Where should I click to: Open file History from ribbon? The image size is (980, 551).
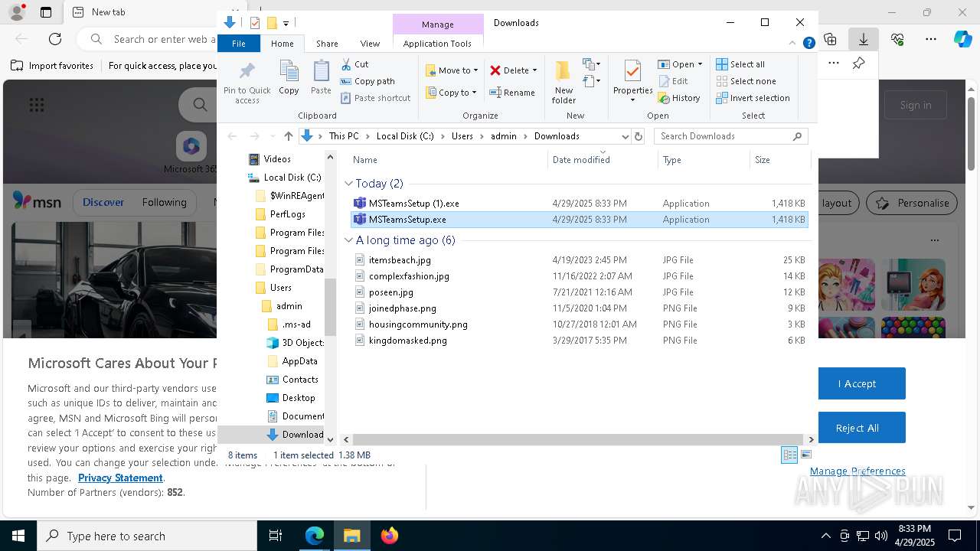tap(679, 98)
